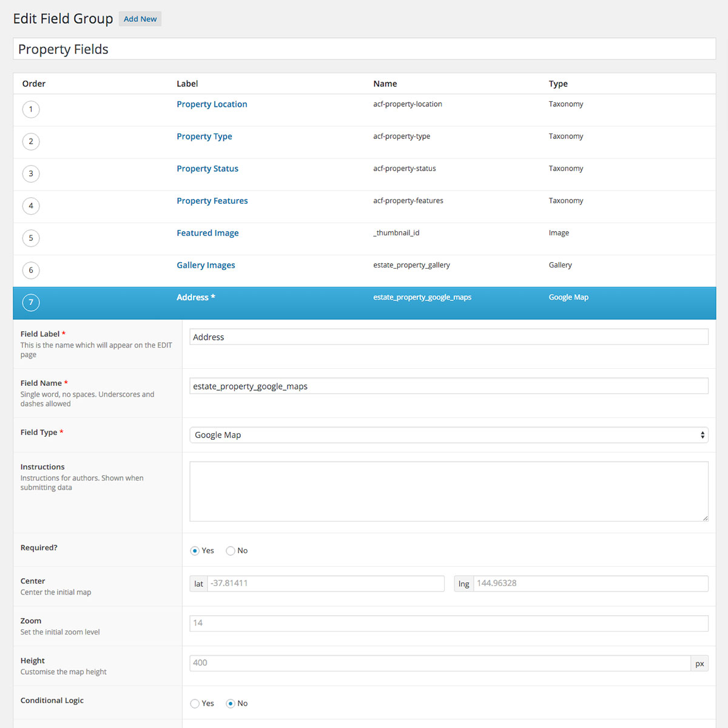Expand the Gallery Images field settings
Image resolution: width=728 pixels, height=728 pixels.
tap(206, 265)
